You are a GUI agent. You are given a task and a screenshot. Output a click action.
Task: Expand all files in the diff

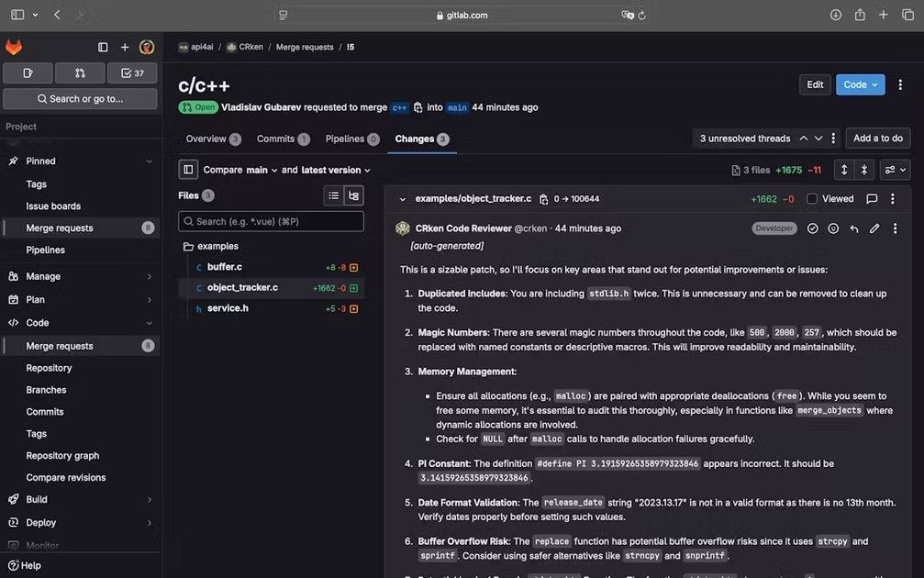pos(846,169)
